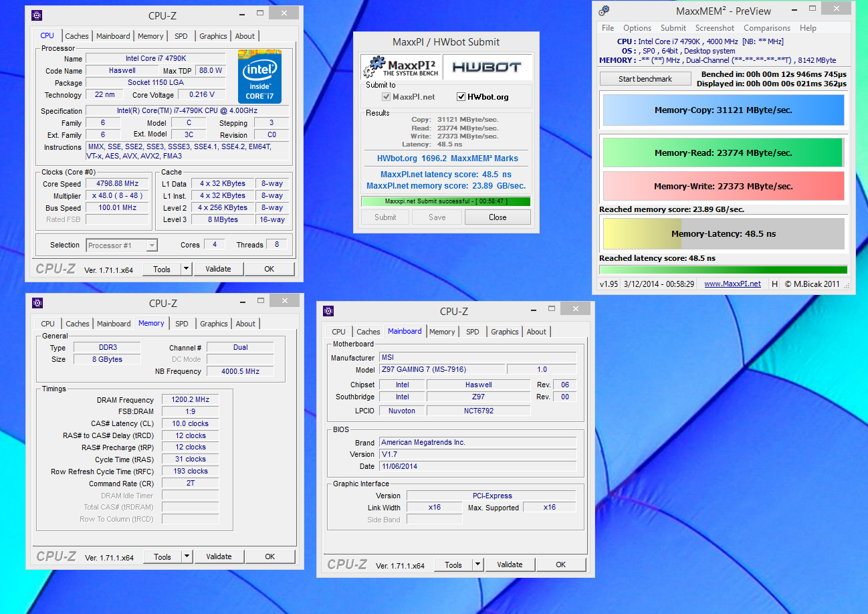The image size is (868, 614).
Task: Click the Submit button in the HWbot dialog
Action: tap(385, 217)
